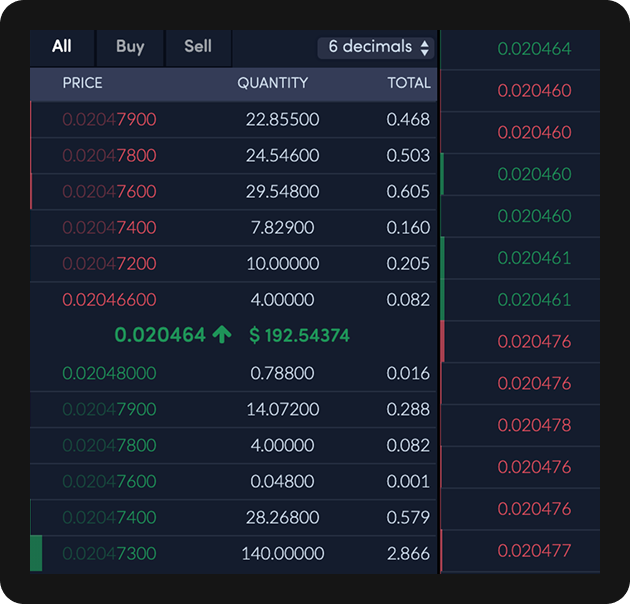Switch to the Sell tab

(198, 46)
